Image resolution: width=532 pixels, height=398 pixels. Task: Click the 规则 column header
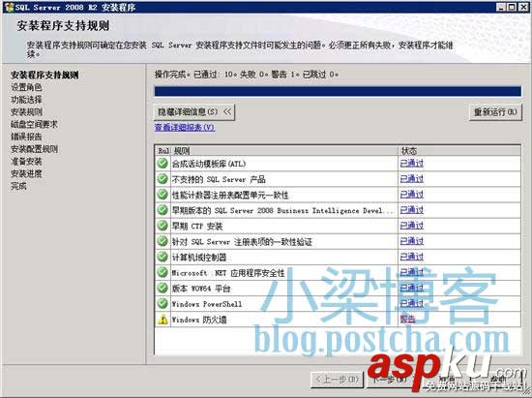[x=284, y=151]
